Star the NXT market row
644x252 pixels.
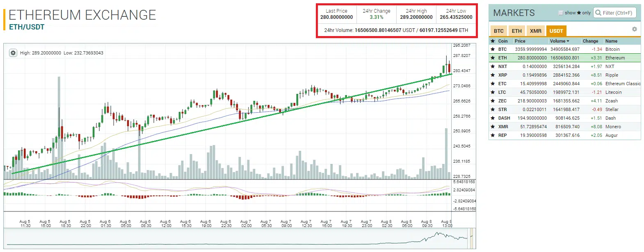(x=493, y=66)
